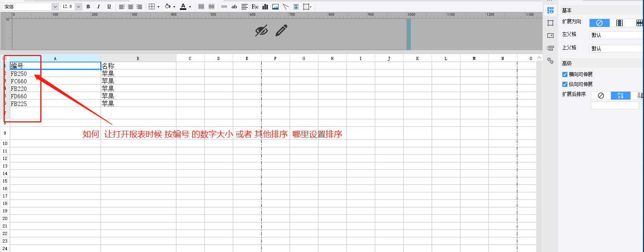Click the scroll-up arrow above the grid
The height and width of the screenshot is (252, 644).
click(539, 58)
